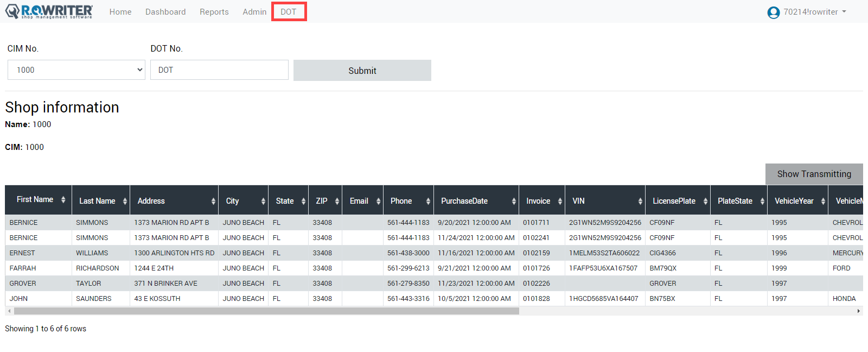The image size is (868, 352).
Task: Click the Show Transmitting button
Action: pyautogui.click(x=814, y=174)
